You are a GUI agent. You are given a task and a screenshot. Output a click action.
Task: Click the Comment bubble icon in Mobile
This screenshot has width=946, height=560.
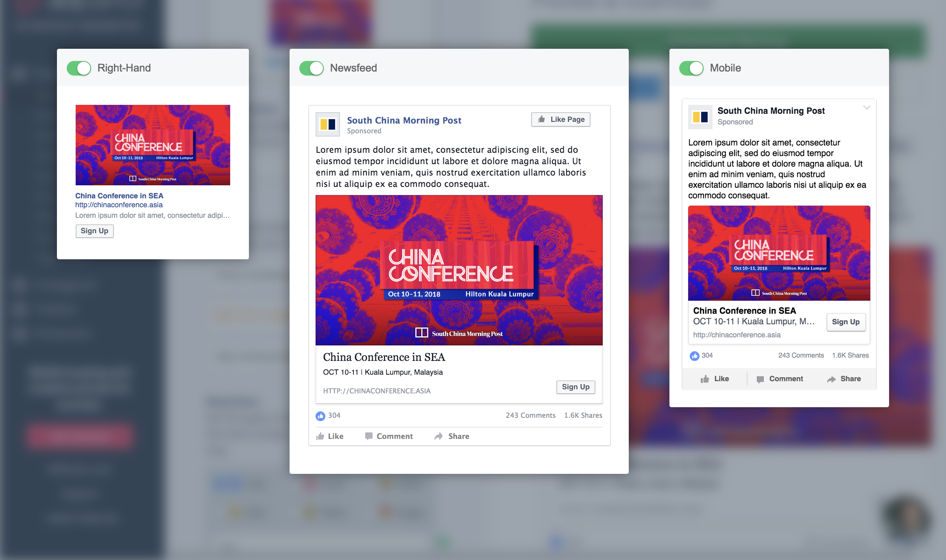click(760, 379)
